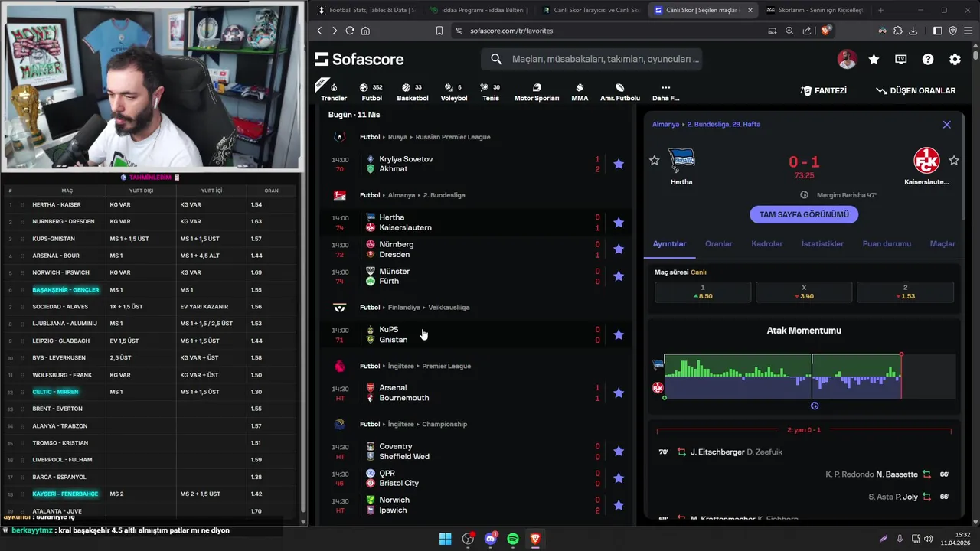980x551 pixels.
Task: Open the Trendler sports category
Action: [333, 91]
